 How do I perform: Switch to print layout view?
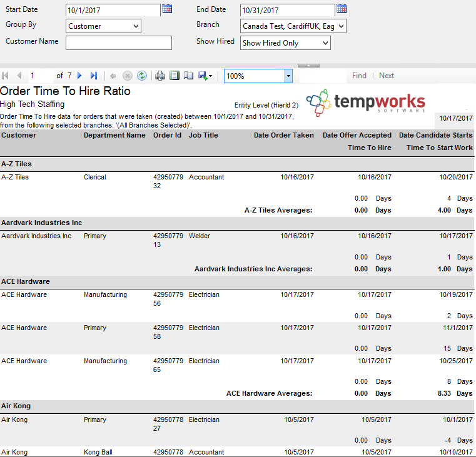175,76
